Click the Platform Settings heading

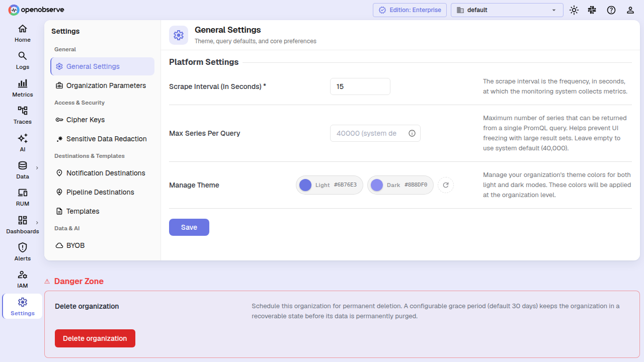(204, 62)
